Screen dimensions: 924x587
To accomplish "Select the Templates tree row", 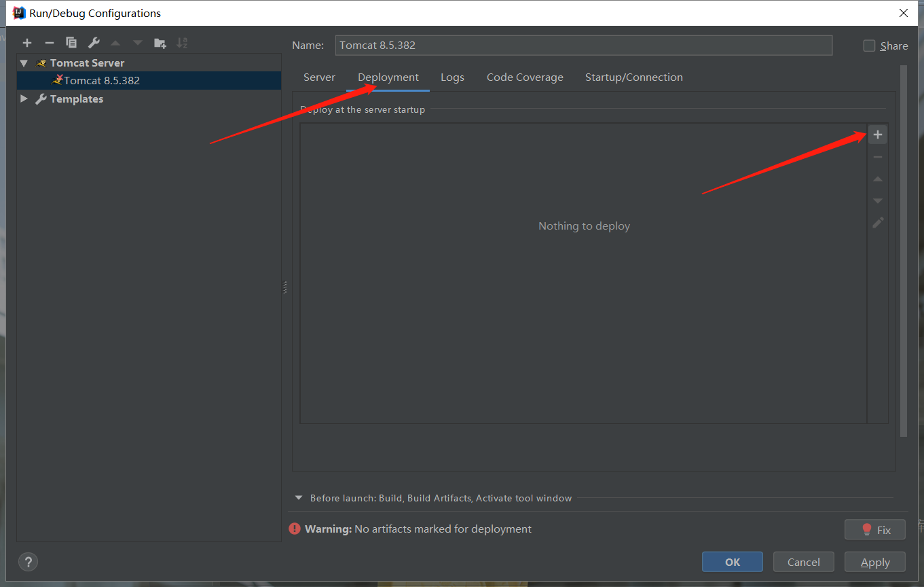I will 149,99.
